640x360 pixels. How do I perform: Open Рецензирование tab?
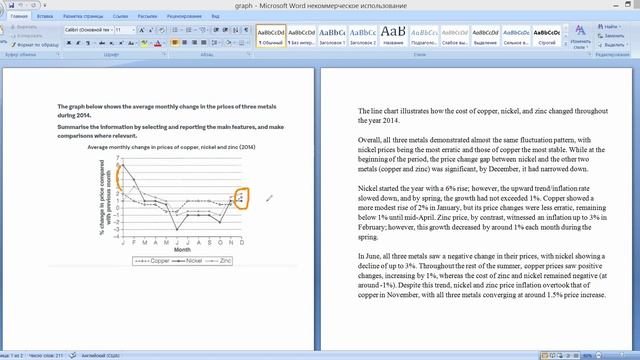pos(184,16)
